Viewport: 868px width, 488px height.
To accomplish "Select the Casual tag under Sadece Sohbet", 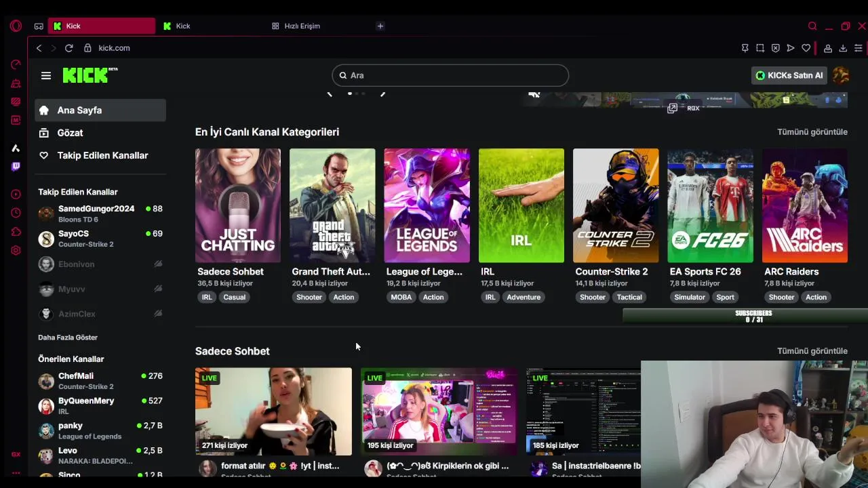I will 234,297.
